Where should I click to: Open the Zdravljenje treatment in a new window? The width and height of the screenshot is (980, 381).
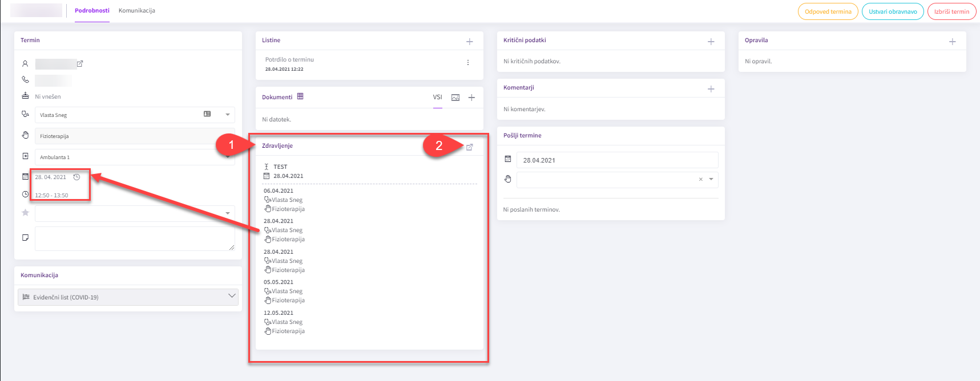tap(469, 147)
